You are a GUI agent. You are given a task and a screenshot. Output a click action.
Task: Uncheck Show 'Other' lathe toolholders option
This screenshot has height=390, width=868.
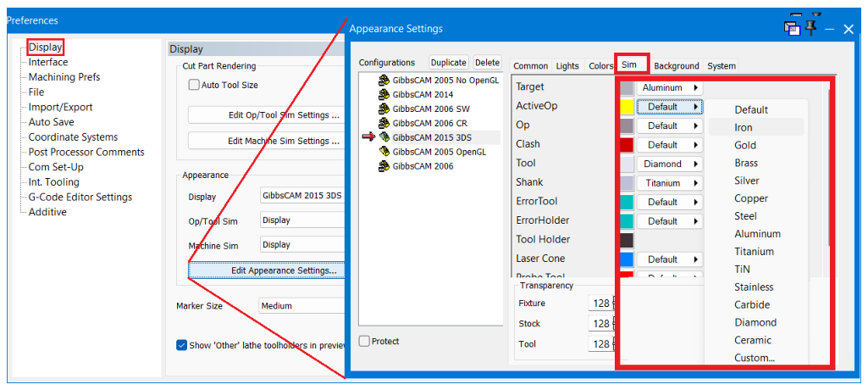(181, 345)
